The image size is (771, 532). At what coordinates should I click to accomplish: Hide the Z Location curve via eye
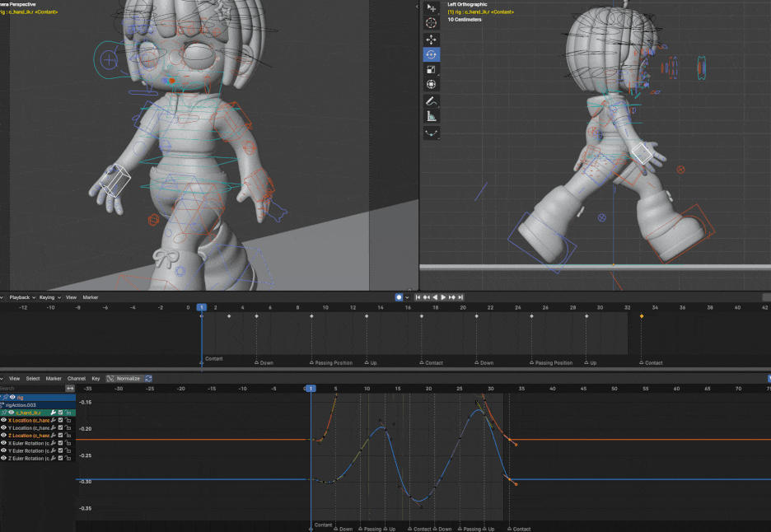(3, 435)
